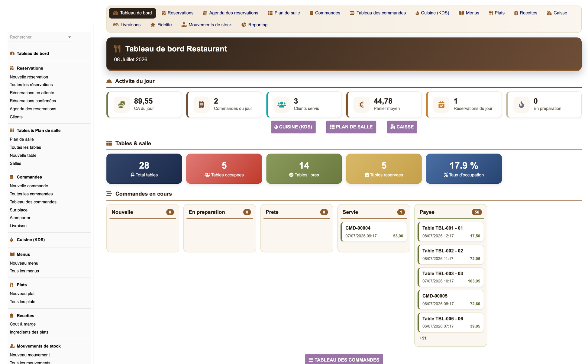
Task: Open the Plats top tab
Action: (497, 13)
